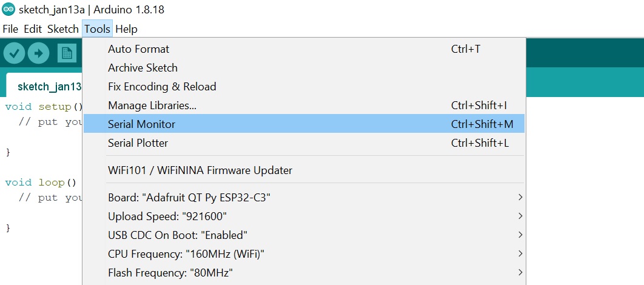Open the Edit menu
Viewport: 644px width, 285px height.
33,29
